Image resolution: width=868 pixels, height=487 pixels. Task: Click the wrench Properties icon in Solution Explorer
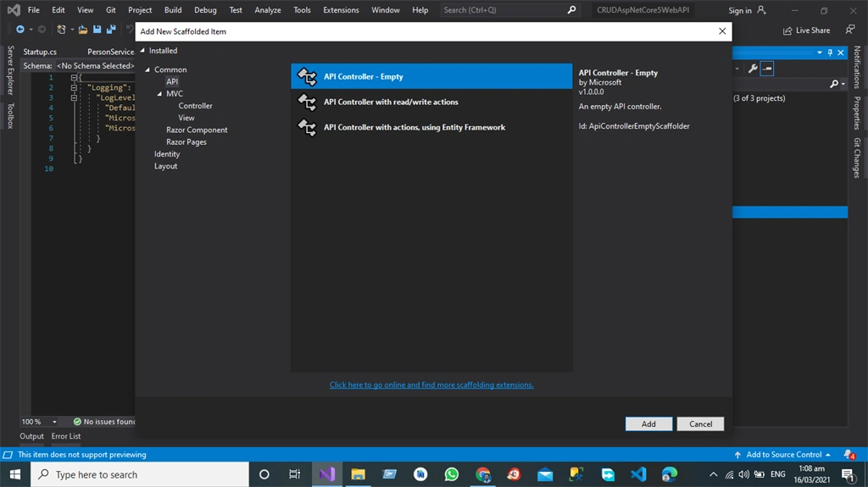(753, 69)
